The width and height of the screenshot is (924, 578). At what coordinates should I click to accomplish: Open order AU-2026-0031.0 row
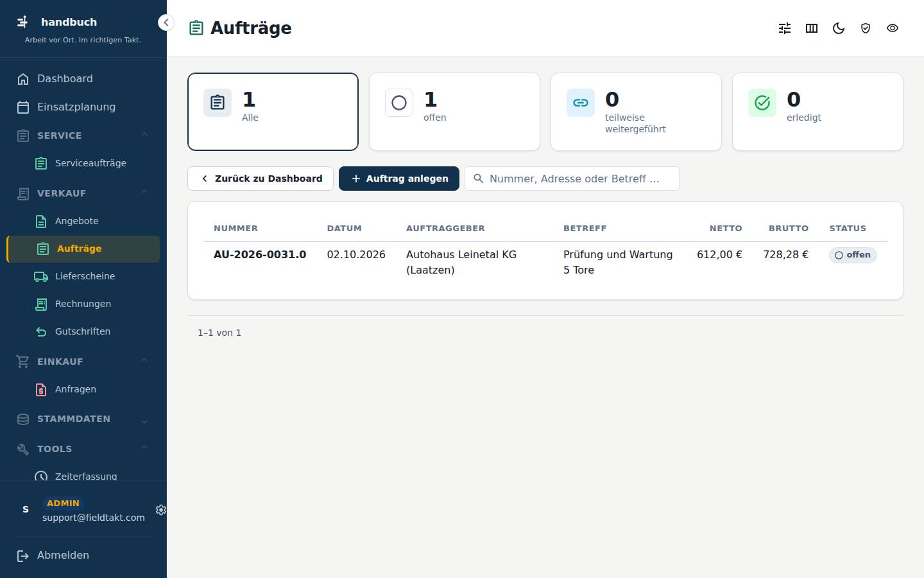pyautogui.click(x=545, y=262)
